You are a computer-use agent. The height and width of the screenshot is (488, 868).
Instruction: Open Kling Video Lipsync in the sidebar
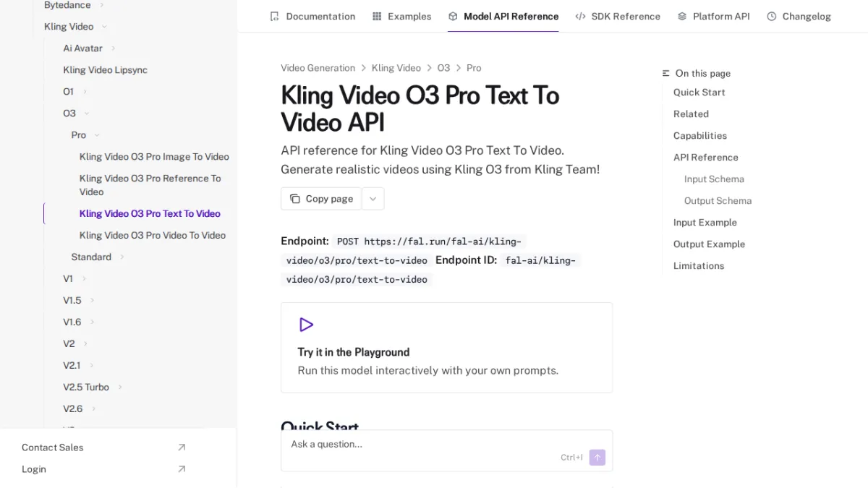105,70
